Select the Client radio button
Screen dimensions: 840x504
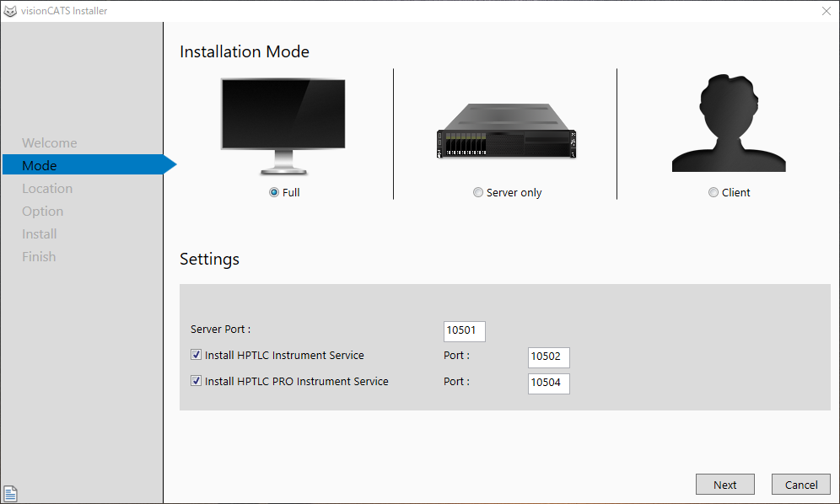coord(713,192)
